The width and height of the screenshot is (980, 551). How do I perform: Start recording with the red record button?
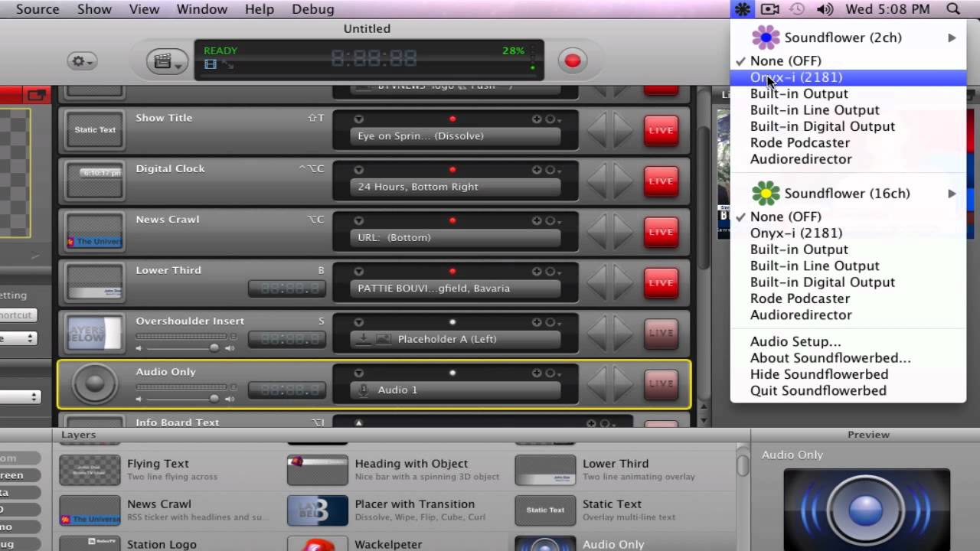(x=573, y=60)
